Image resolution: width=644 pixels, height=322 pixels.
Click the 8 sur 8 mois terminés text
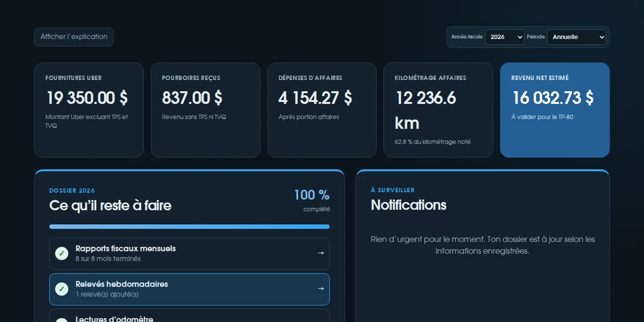108,259
